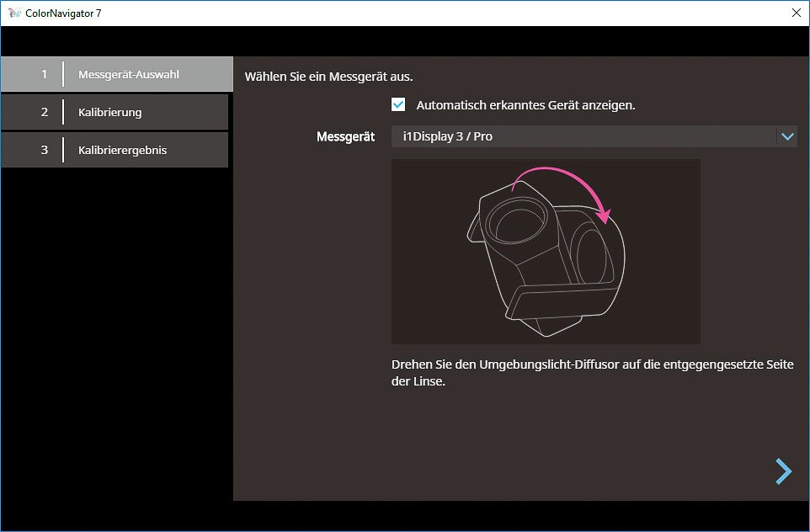Click the 'Drehen Sie den Umgebungslicht-Diffusor' instruction text
The height and width of the screenshot is (532, 810).
click(x=593, y=373)
